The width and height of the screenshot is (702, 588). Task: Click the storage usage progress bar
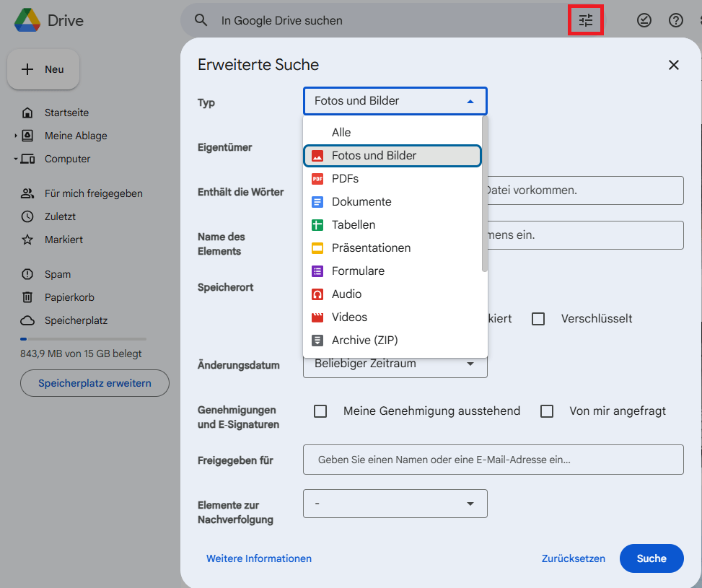[x=83, y=338]
